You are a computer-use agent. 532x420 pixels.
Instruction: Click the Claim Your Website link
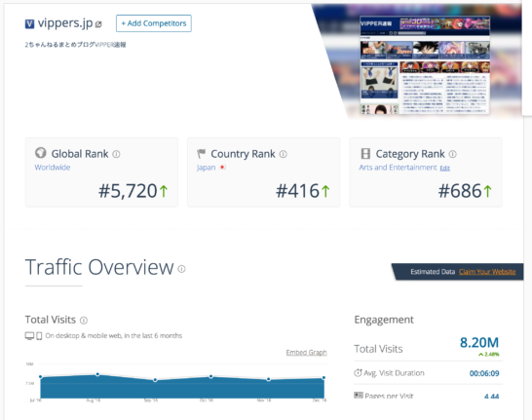point(487,272)
